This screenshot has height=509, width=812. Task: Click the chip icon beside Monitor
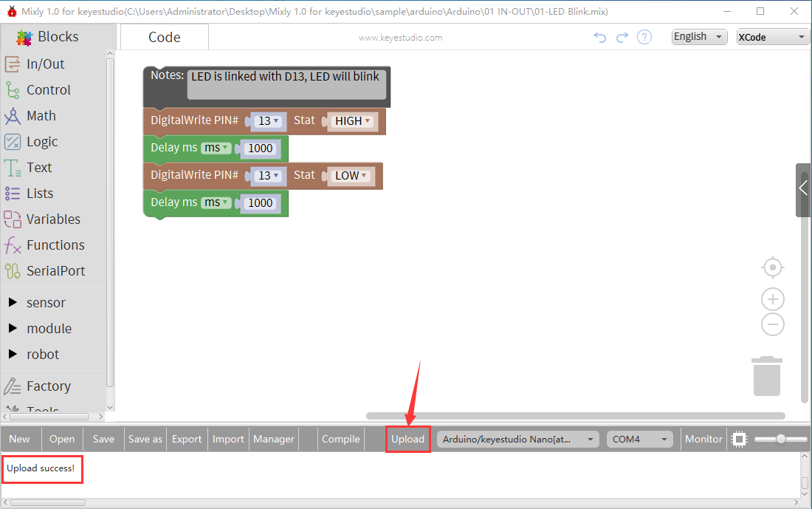(738, 439)
